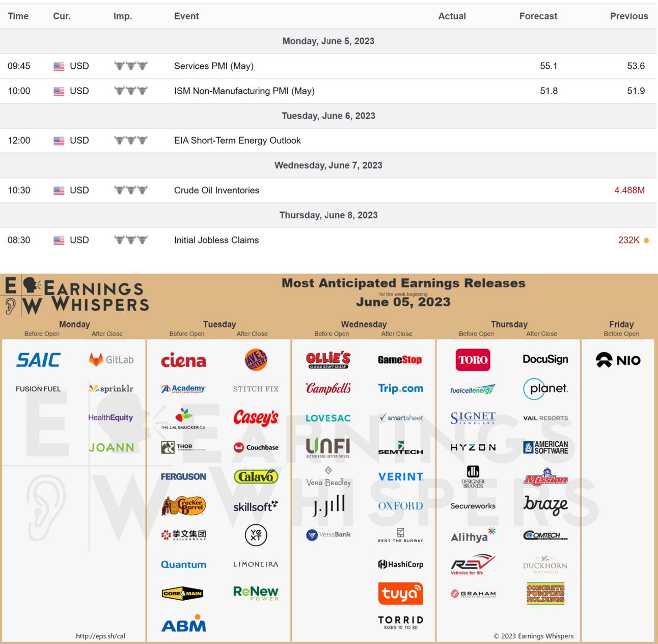Click the Crude Oil Inventories event
The image size is (658, 644).
pos(216,190)
